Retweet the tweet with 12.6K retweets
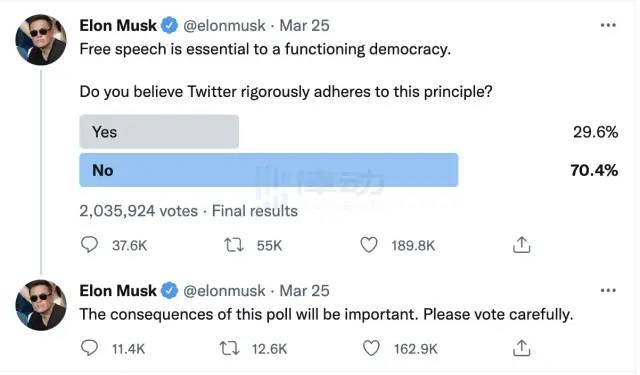The height and width of the screenshot is (375, 640). [x=229, y=348]
